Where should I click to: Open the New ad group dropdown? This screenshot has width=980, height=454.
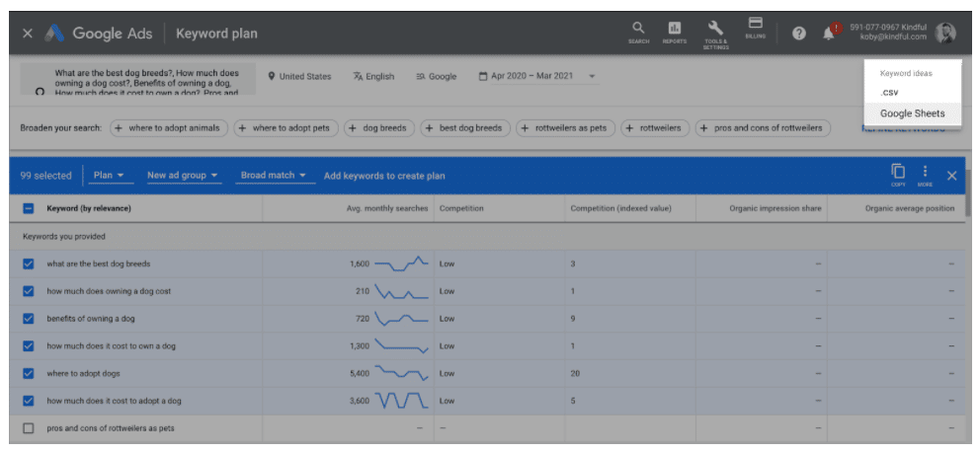pyautogui.click(x=183, y=176)
